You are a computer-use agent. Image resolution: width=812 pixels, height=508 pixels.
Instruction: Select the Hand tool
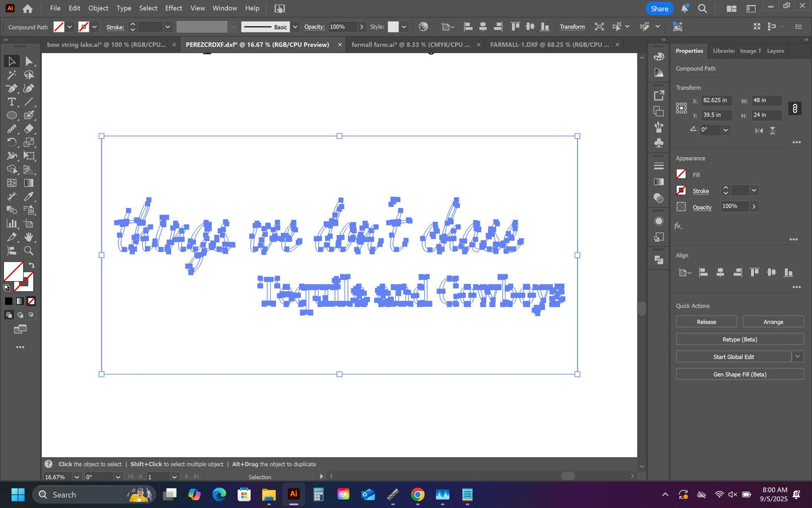coord(29,237)
